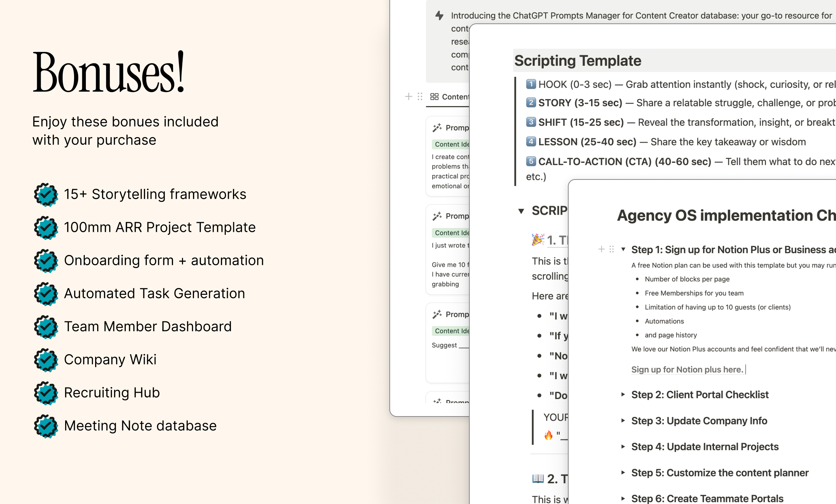836x504 pixels.
Task: Click the drag handle beside Content tab
Action: point(420,96)
